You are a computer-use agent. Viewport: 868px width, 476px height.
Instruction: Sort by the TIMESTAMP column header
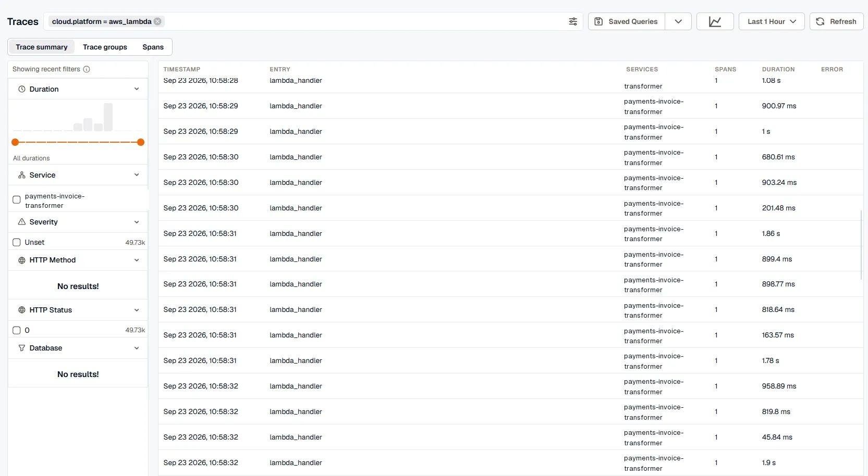[182, 69]
